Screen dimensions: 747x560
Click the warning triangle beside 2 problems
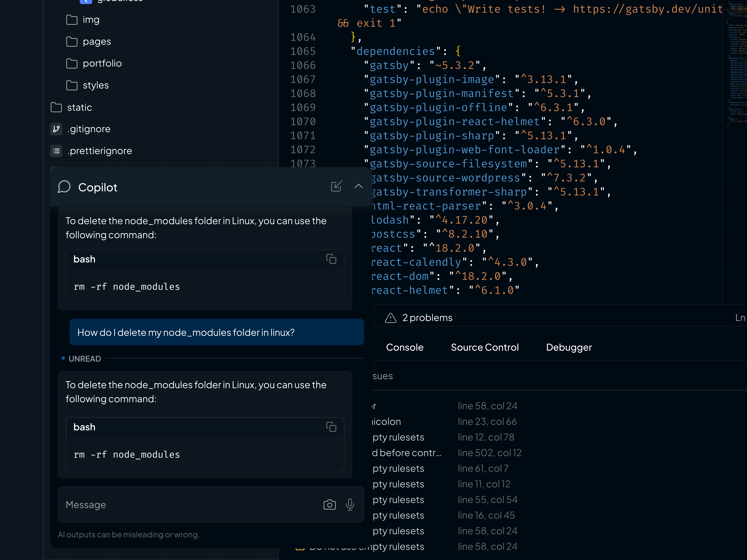390,317
